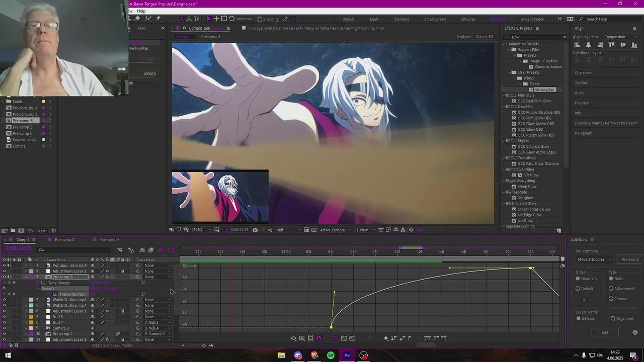The height and width of the screenshot is (362, 644).
Task: Toggle visibility of layer 9 Camera 2
Action: (x=4, y=328)
